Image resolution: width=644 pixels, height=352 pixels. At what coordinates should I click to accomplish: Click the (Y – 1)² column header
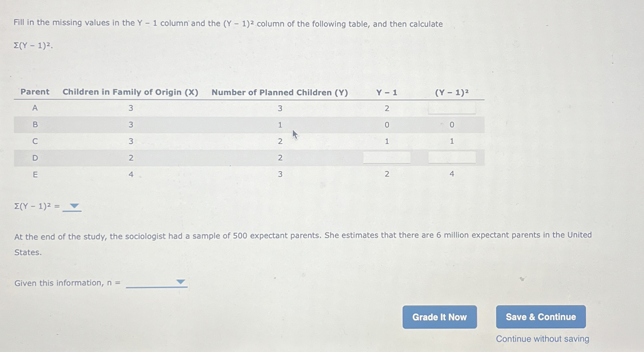pos(452,92)
